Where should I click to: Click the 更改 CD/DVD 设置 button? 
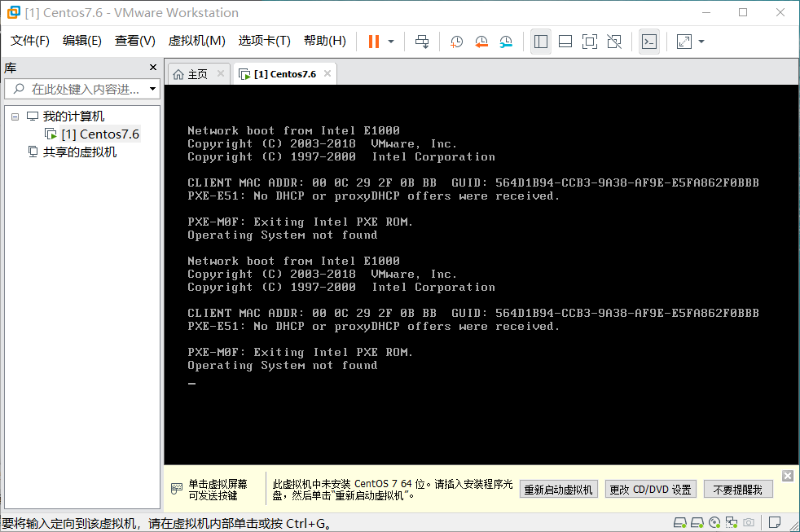click(651, 490)
